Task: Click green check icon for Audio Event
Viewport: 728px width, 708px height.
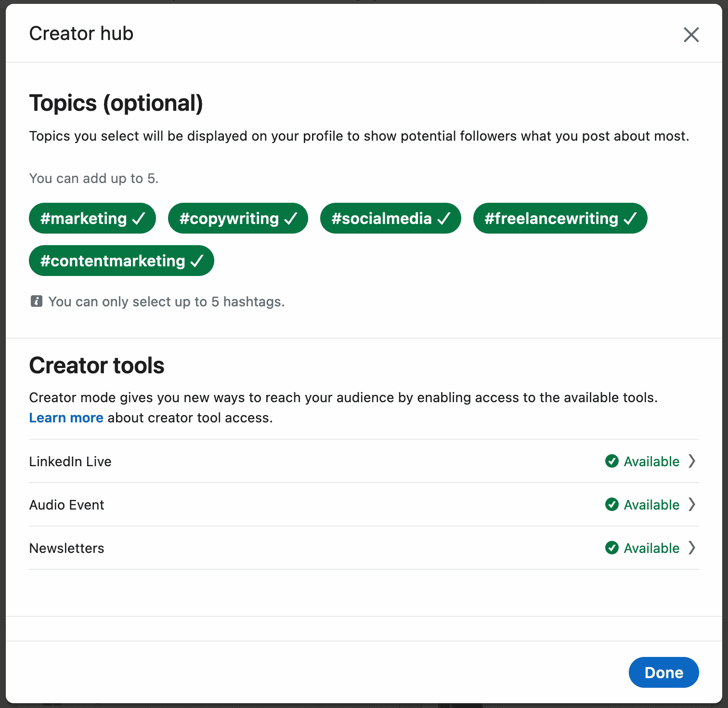Action: [612, 504]
